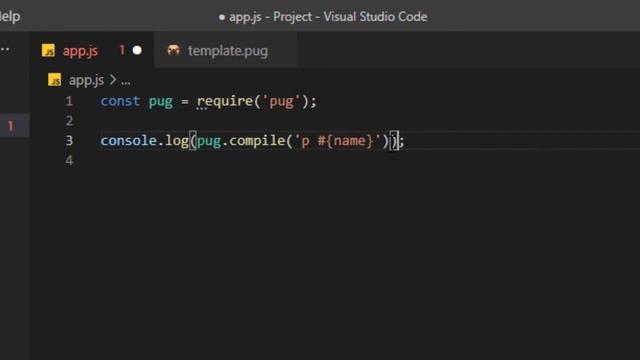The image size is (640, 360).
Task: Click 'console' on line 3
Action: click(129, 141)
